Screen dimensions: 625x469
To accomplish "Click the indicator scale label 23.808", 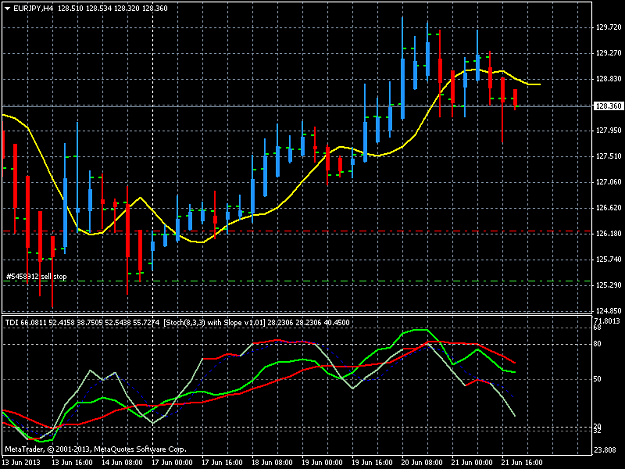I will click(x=607, y=450).
